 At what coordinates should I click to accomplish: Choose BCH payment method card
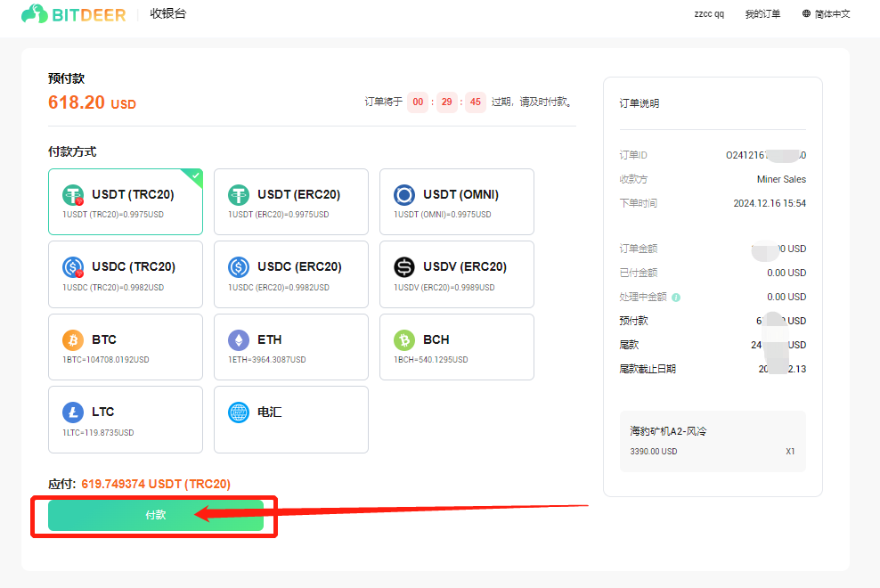[x=457, y=347]
